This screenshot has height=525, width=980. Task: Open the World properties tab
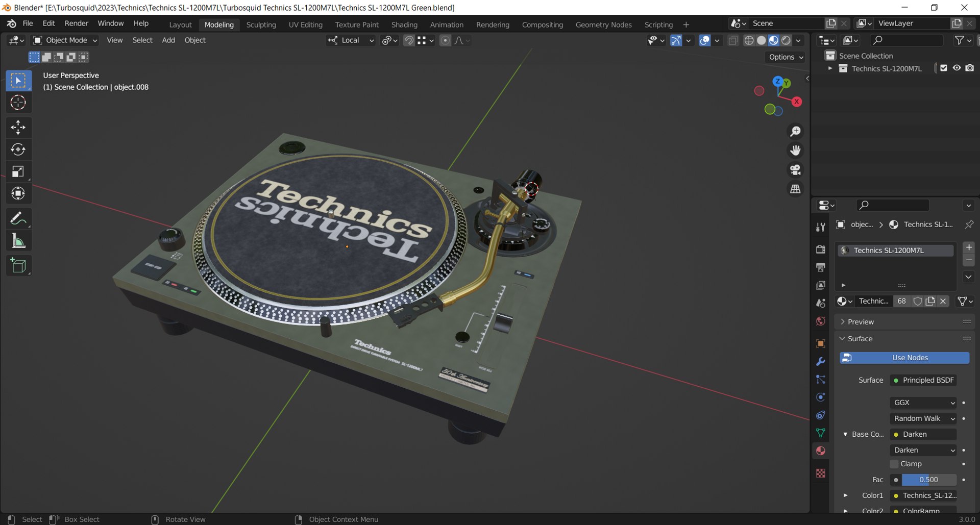[x=821, y=321]
